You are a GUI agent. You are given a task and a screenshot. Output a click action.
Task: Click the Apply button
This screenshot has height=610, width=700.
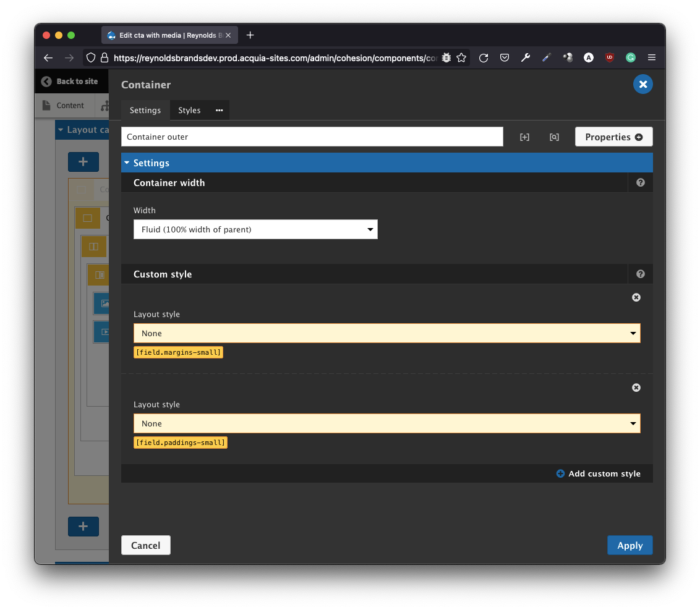pos(630,545)
